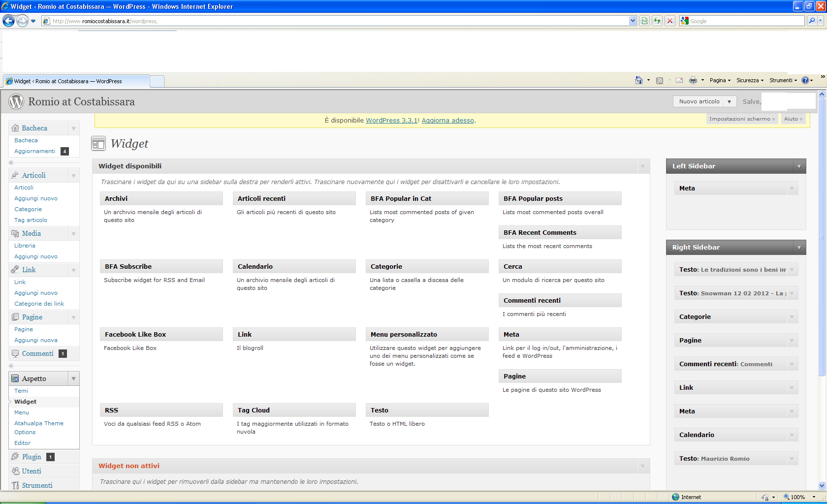Click the Romio at Costabissara site title
Image resolution: width=827 pixels, height=504 pixels.
coord(81,102)
